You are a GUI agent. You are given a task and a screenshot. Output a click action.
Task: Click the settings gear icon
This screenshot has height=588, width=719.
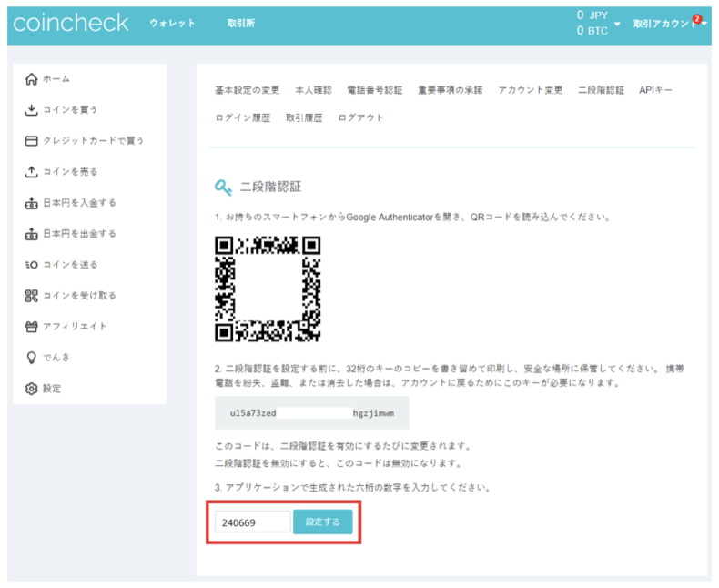31,389
